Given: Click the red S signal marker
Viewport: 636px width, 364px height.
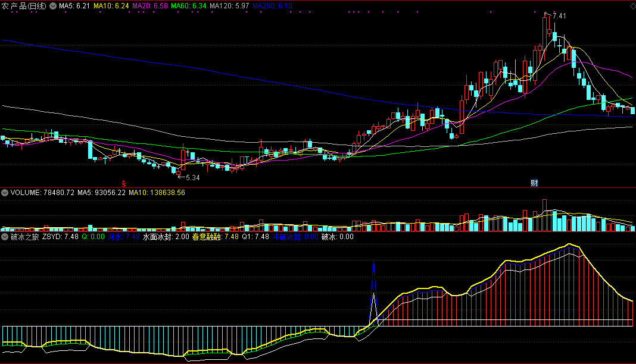Looking at the screenshot, I should (x=124, y=184).
